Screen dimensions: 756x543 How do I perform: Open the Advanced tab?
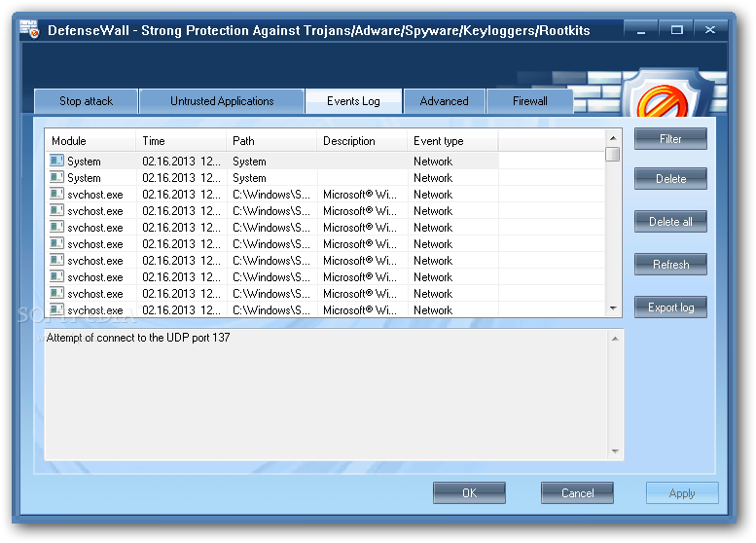tap(444, 101)
